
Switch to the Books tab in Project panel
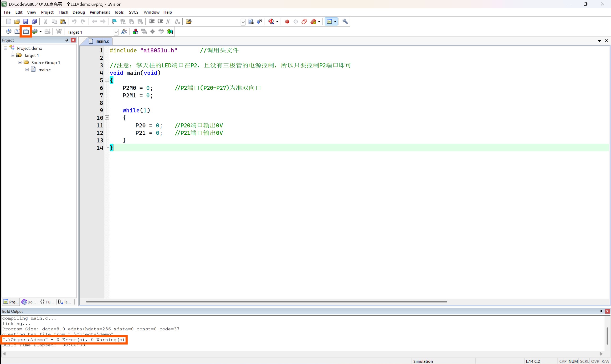click(x=29, y=302)
